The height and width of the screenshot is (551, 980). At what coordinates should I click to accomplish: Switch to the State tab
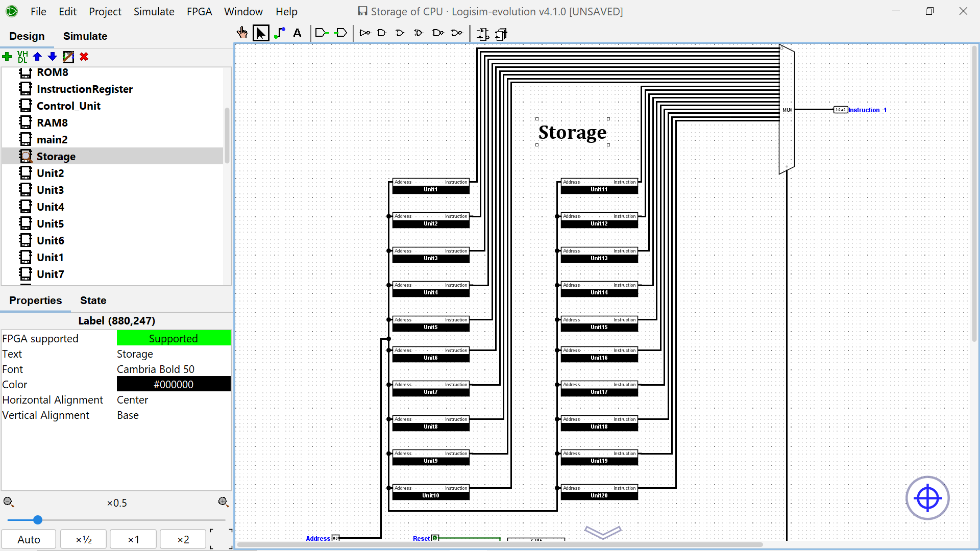93,300
